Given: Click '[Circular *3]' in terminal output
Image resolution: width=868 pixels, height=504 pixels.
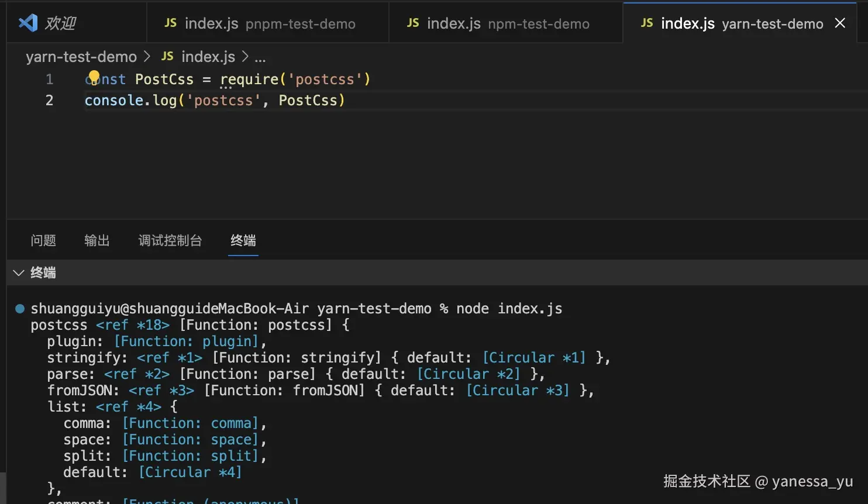Looking at the screenshot, I should [x=518, y=391].
